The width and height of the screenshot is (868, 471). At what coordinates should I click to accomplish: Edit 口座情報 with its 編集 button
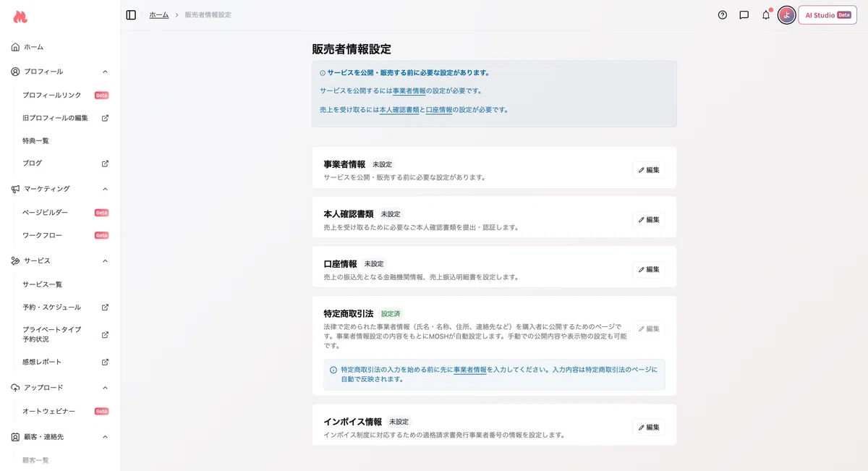[649, 270]
